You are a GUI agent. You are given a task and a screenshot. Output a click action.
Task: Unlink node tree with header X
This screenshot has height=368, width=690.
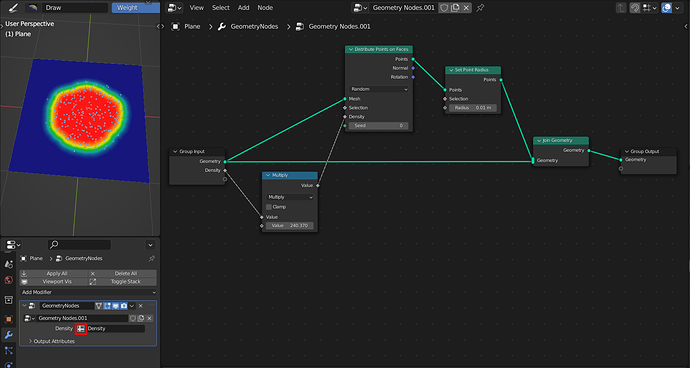466,8
